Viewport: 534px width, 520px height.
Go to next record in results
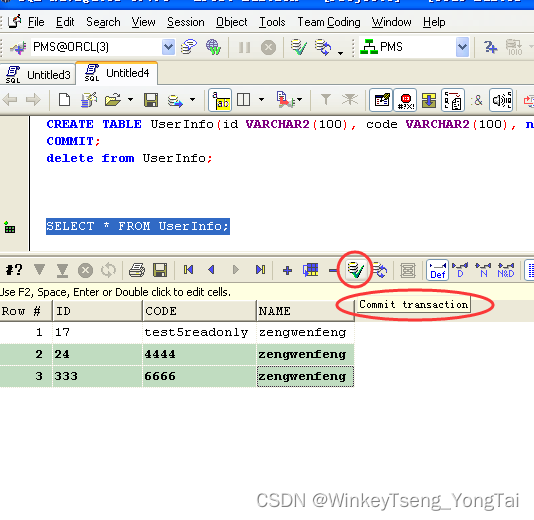tap(235, 270)
